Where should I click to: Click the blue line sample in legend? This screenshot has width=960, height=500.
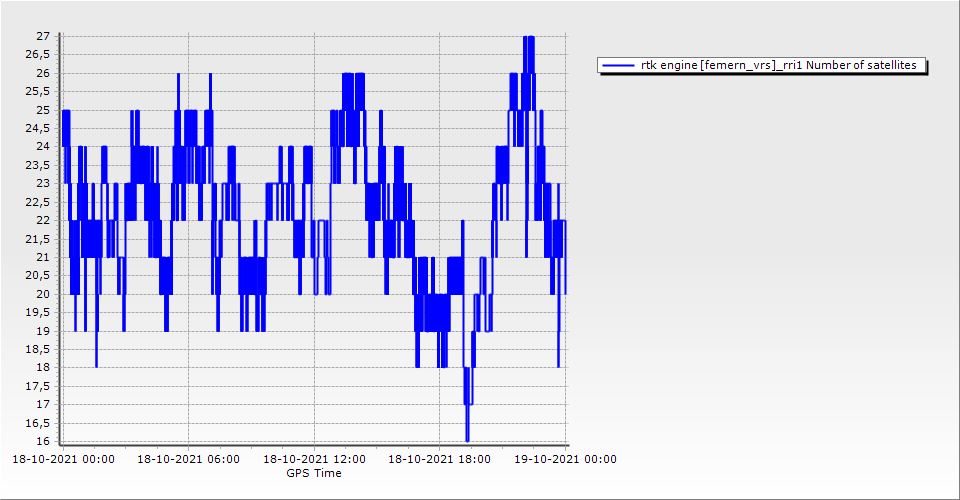pos(617,66)
